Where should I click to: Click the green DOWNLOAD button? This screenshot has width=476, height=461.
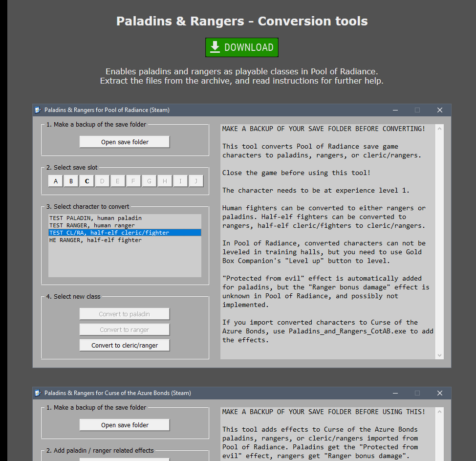[x=241, y=47]
